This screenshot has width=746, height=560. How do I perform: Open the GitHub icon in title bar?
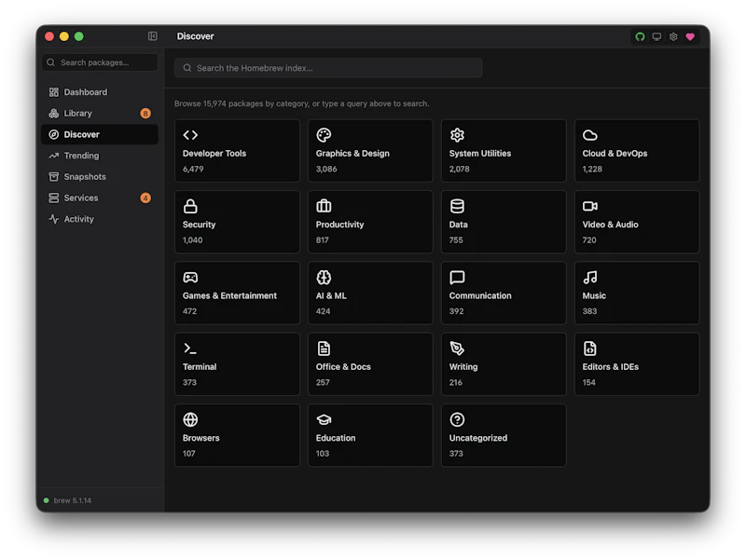(640, 36)
